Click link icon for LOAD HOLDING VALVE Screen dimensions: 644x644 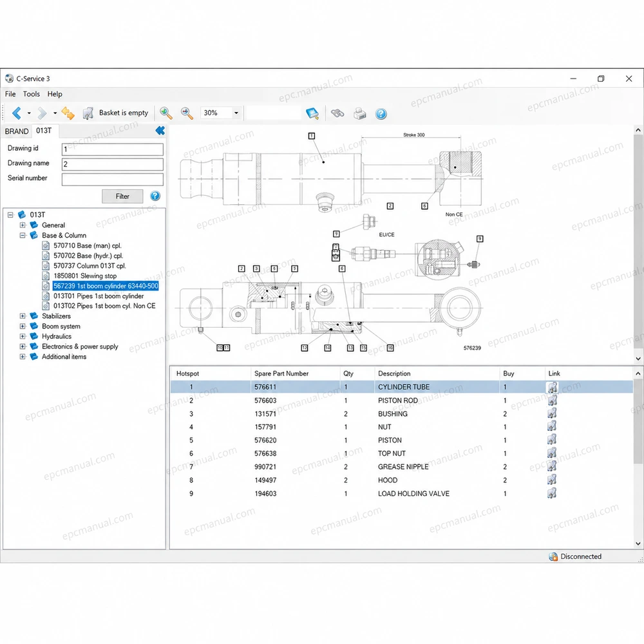pyautogui.click(x=552, y=493)
